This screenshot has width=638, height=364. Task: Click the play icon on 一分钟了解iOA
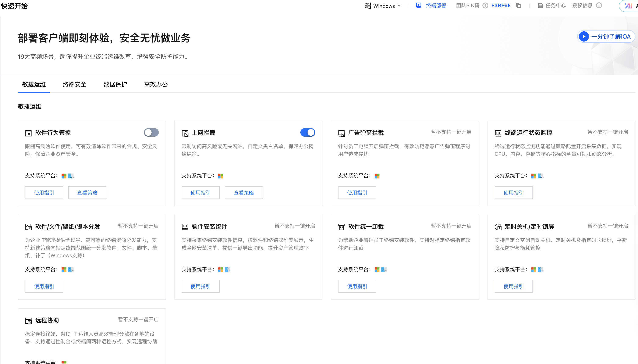pyautogui.click(x=584, y=36)
